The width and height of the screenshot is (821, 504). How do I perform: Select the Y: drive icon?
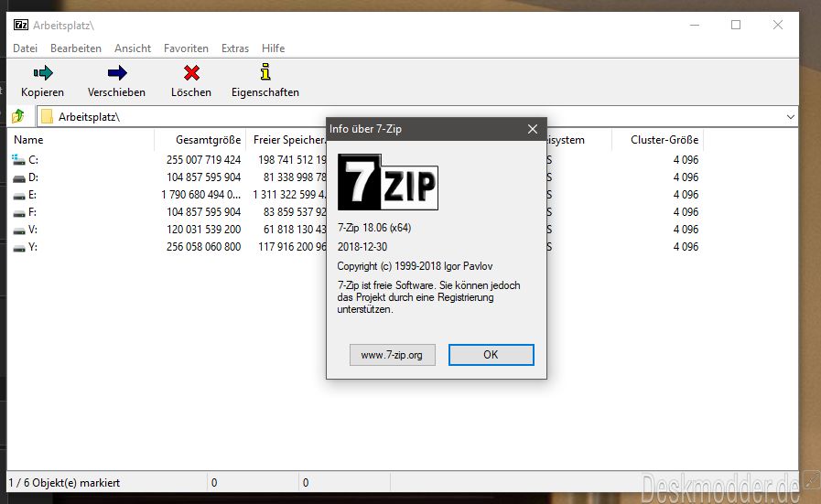click(19, 248)
